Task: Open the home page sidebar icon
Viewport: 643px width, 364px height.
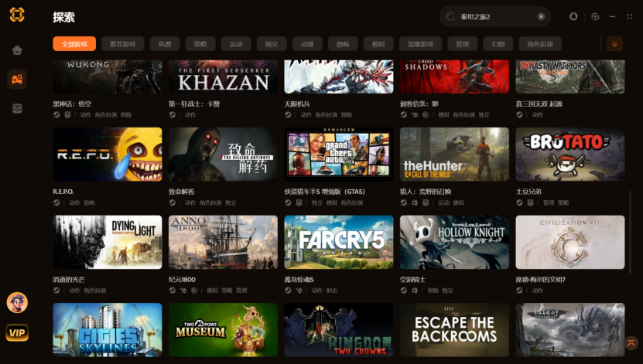Action: (17, 50)
